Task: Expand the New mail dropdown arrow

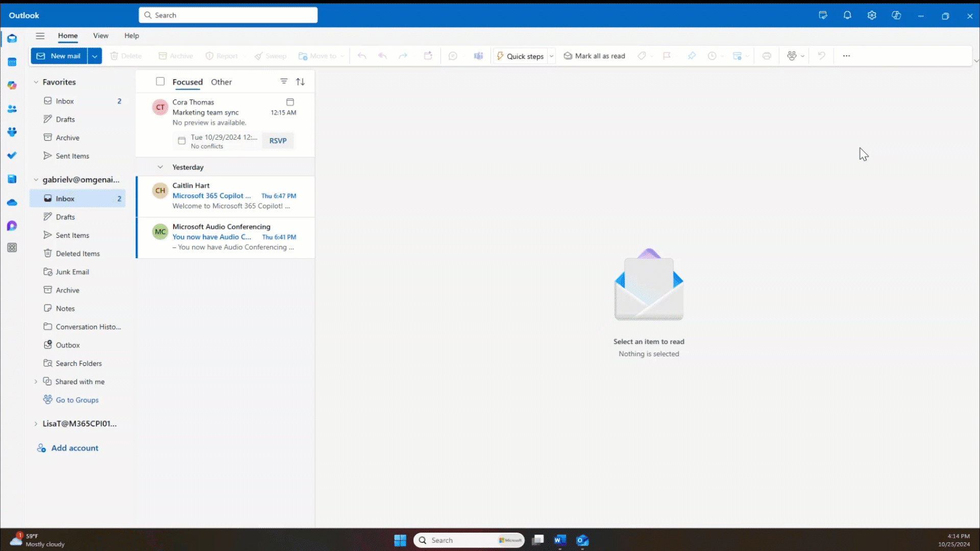Action: (94, 56)
